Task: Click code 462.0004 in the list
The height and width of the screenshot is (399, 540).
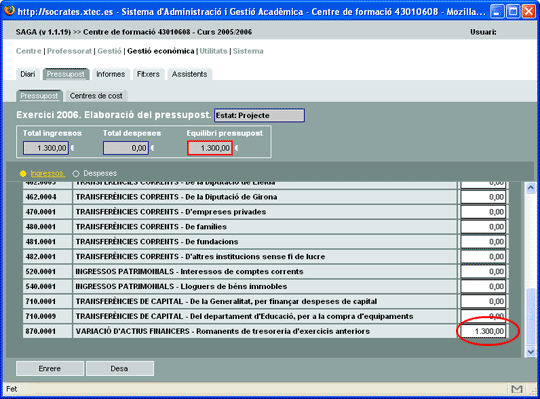Action: tap(41, 197)
